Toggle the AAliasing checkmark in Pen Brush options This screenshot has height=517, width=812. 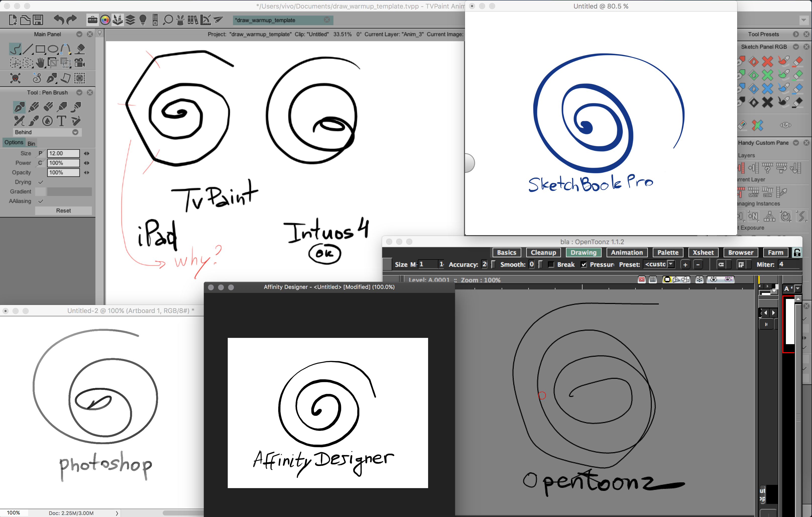point(41,201)
